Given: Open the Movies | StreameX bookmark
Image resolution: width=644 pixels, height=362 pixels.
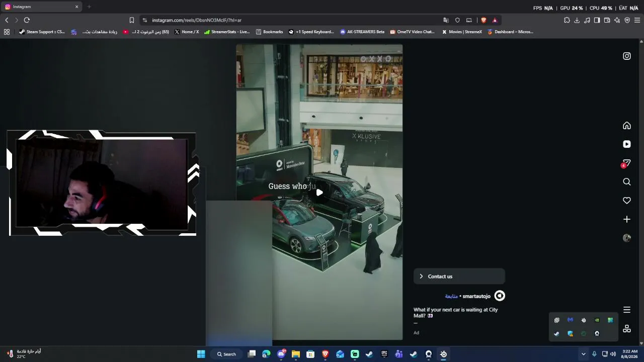Looking at the screenshot, I should pyautogui.click(x=462, y=32).
